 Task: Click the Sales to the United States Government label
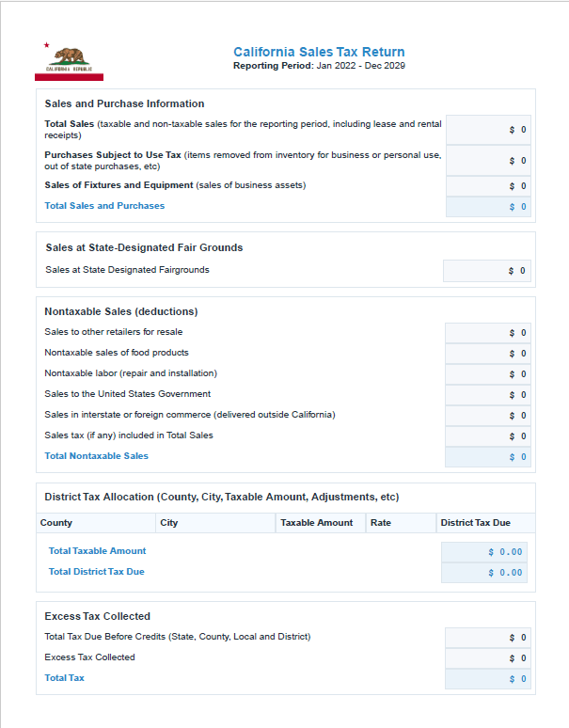point(128,394)
